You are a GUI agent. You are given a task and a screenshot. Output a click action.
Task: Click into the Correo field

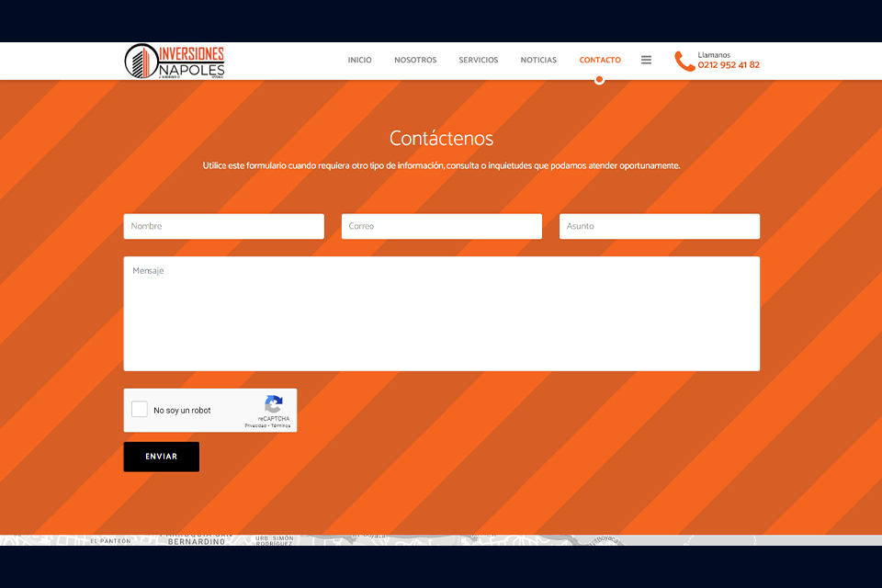click(x=441, y=226)
